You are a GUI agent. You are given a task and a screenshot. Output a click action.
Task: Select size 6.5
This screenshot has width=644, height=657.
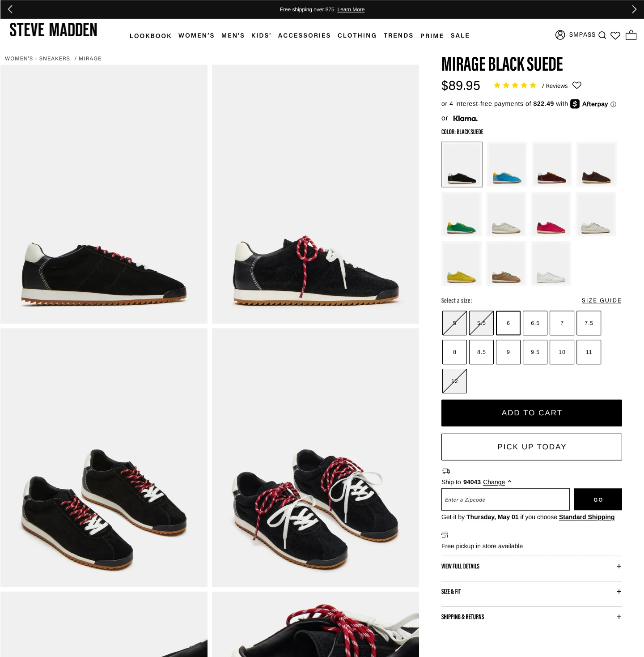535,323
